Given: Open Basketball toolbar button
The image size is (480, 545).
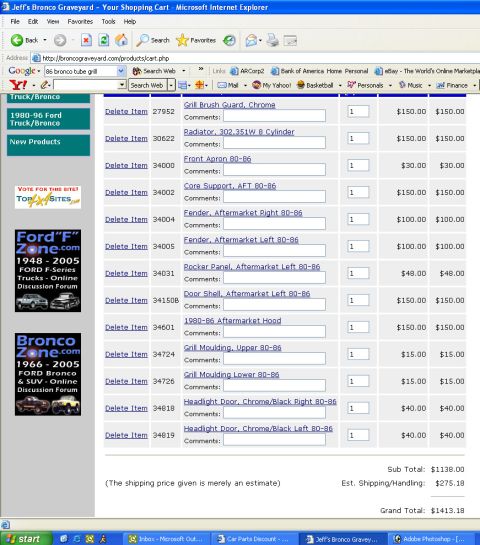Looking at the screenshot, I should point(315,85).
